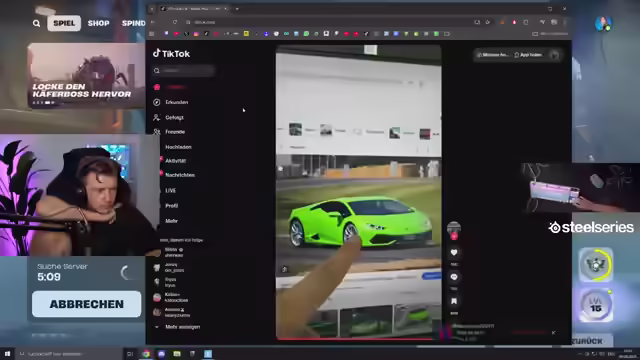The height and width of the screenshot is (360, 640).
Task: Open the yellow bookmark in bookmarks bar
Action: [246, 34]
